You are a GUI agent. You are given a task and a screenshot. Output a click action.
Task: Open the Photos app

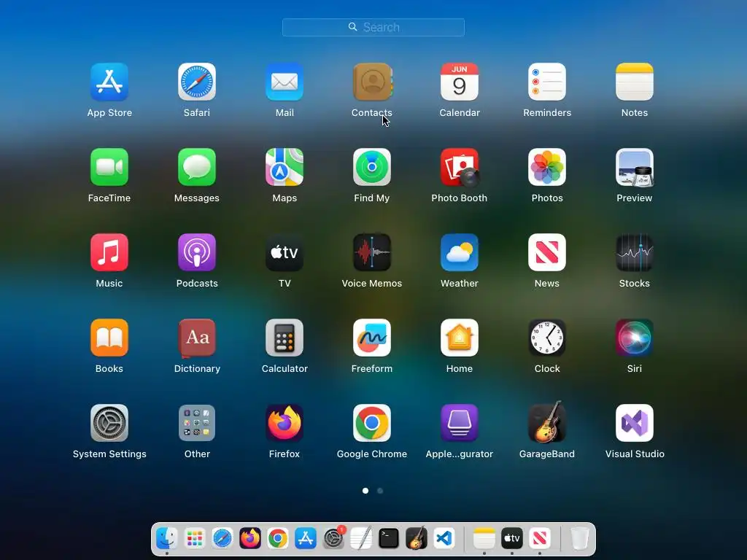547,167
